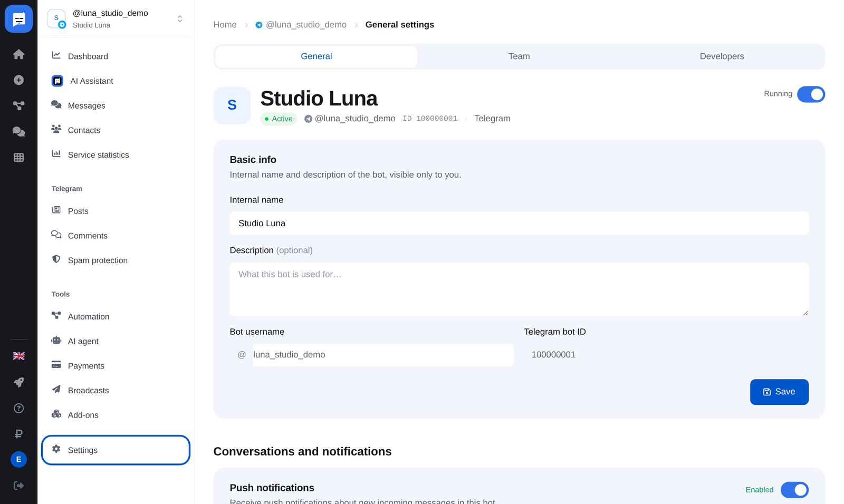Log out using the sign-out icon

tap(18, 486)
